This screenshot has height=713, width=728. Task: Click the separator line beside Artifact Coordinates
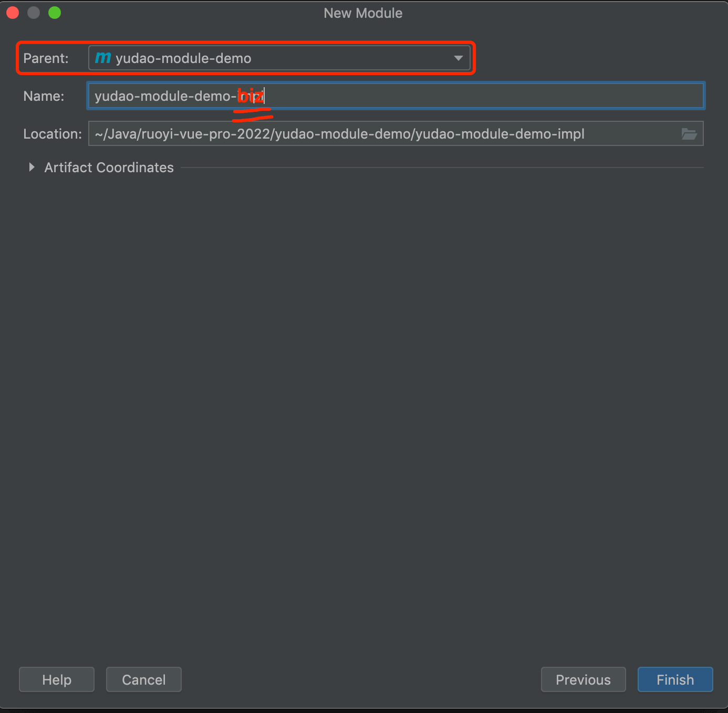[441, 167]
